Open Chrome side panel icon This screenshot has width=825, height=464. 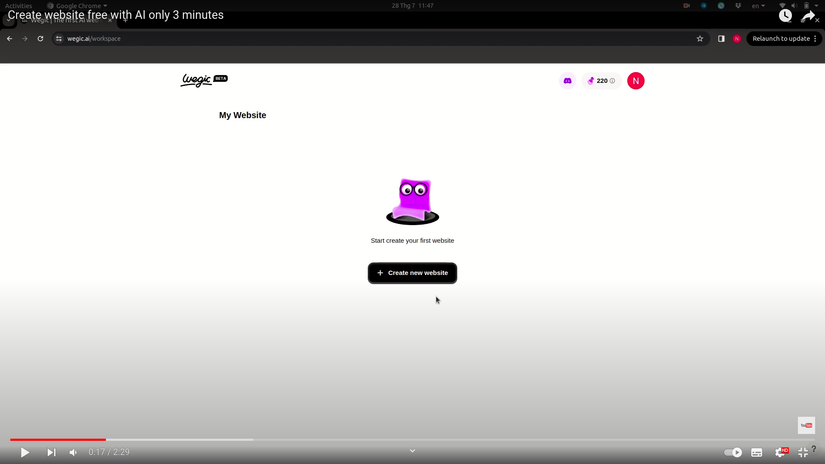tap(721, 38)
